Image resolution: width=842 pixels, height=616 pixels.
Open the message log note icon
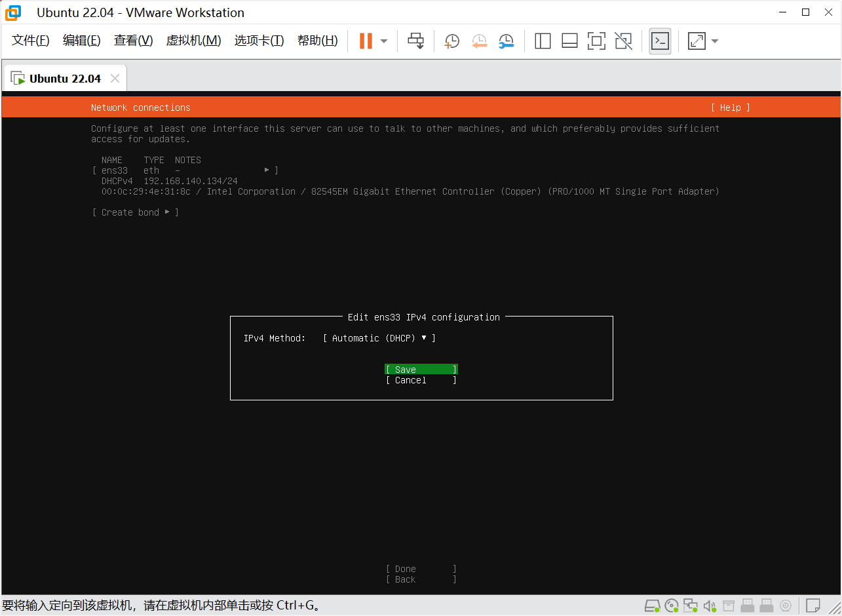[x=813, y=605]
